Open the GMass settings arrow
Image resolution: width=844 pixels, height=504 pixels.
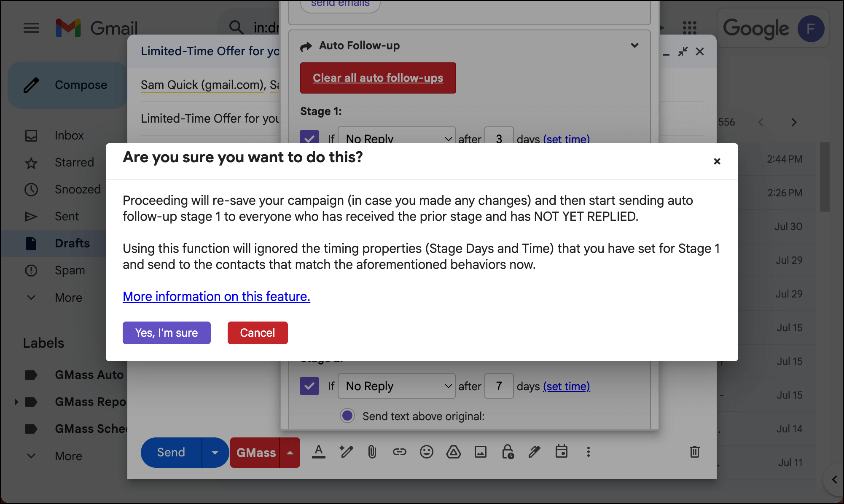290,453
